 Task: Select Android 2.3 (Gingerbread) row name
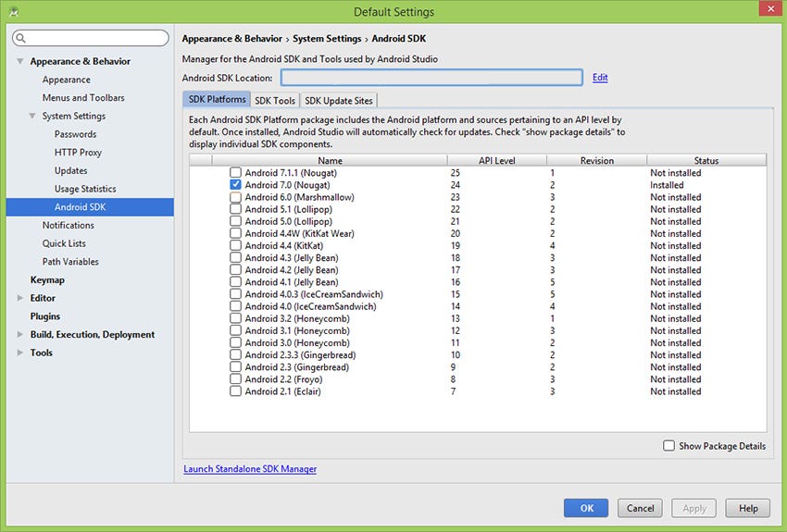pos(296,367)
